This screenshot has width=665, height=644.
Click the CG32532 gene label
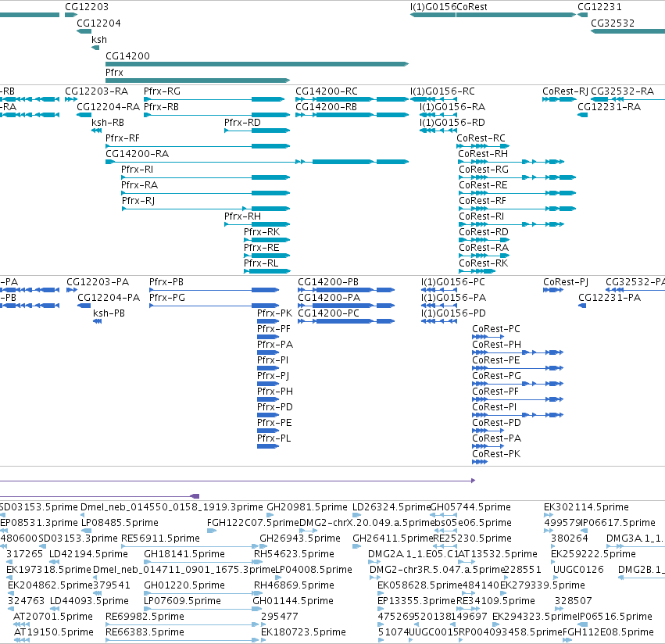click(613, 23)
